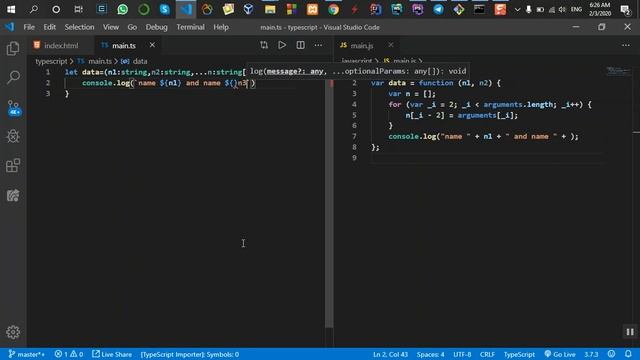
Task: Open Task View on the taskbar
Action: (78, 9)
